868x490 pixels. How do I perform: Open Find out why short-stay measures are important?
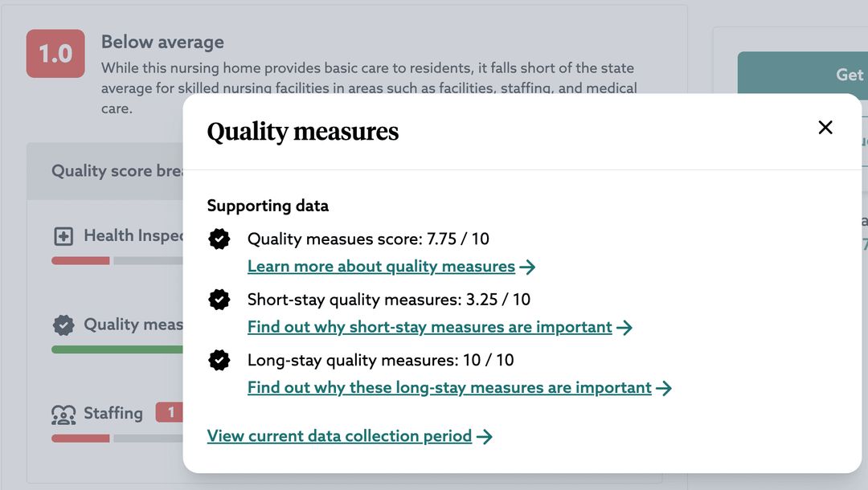click(x=428, y=327)
